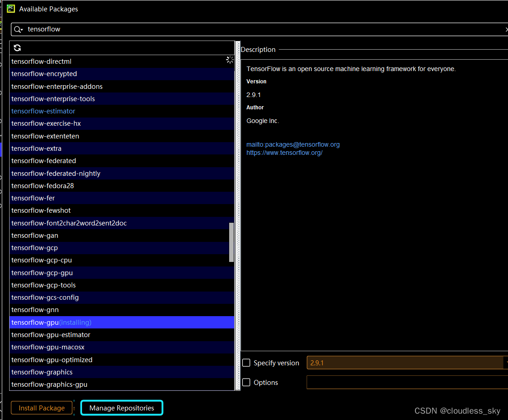508x420 pixels.
Task: Click the PyCharm logo in the title bar
Action: [10, 8]
